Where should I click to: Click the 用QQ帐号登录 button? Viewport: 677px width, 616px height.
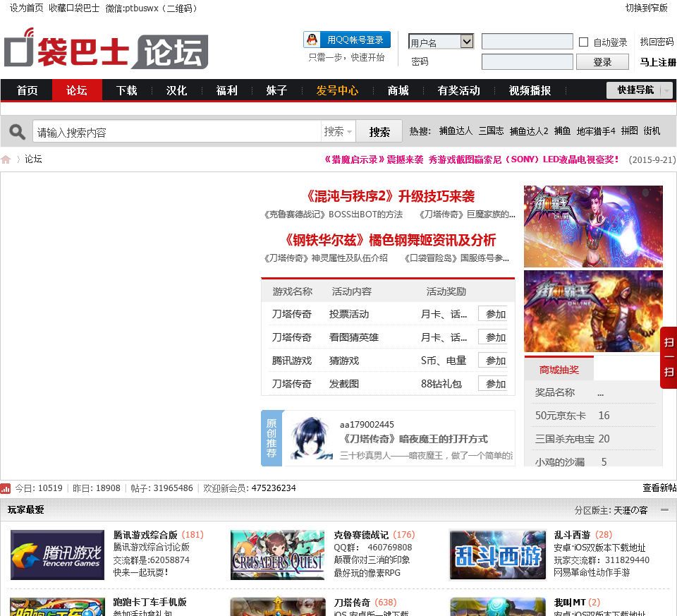point(347,40)
